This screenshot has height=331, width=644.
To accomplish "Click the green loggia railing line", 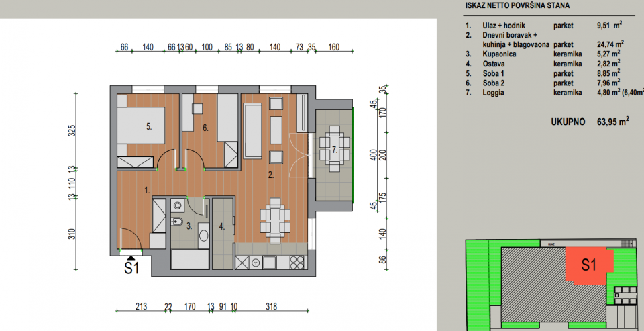I will pyautogui.click(x=353, y=154).
